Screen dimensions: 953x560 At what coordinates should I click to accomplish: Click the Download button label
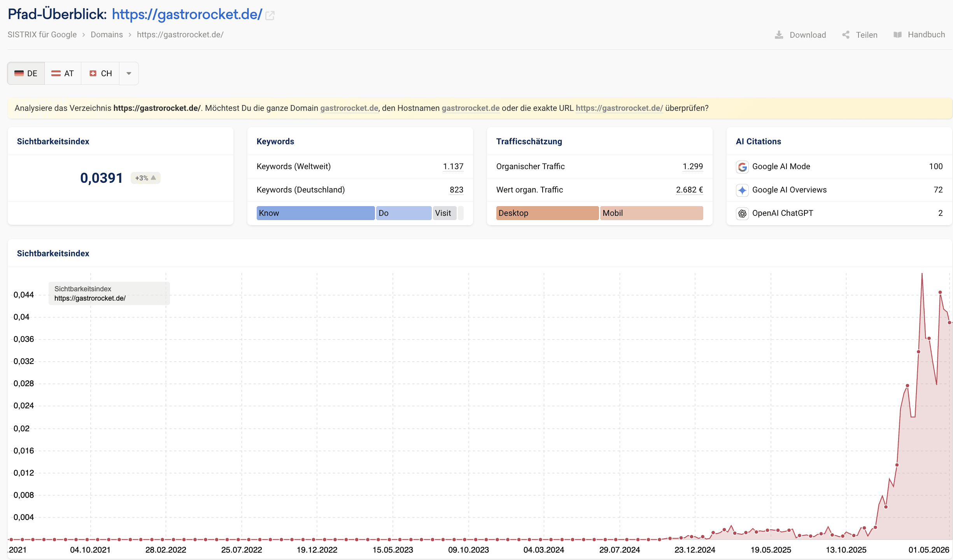(x=808, y=35)
